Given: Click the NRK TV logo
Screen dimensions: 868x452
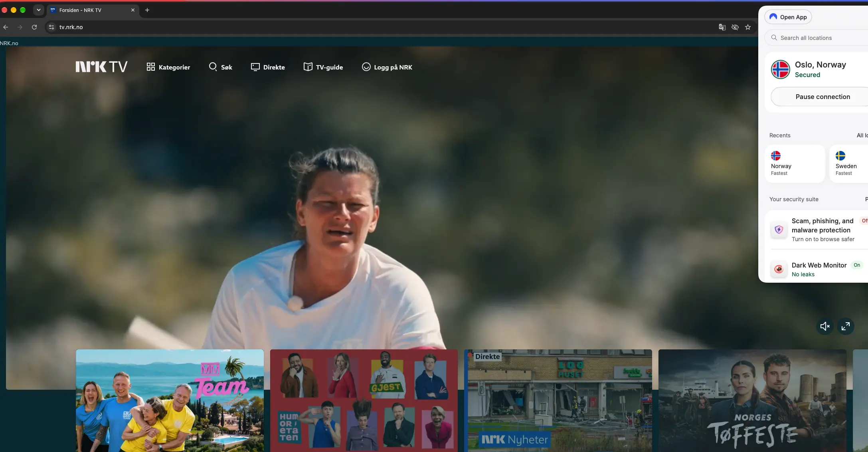Looking at the screenshot, I should (101, 67).
